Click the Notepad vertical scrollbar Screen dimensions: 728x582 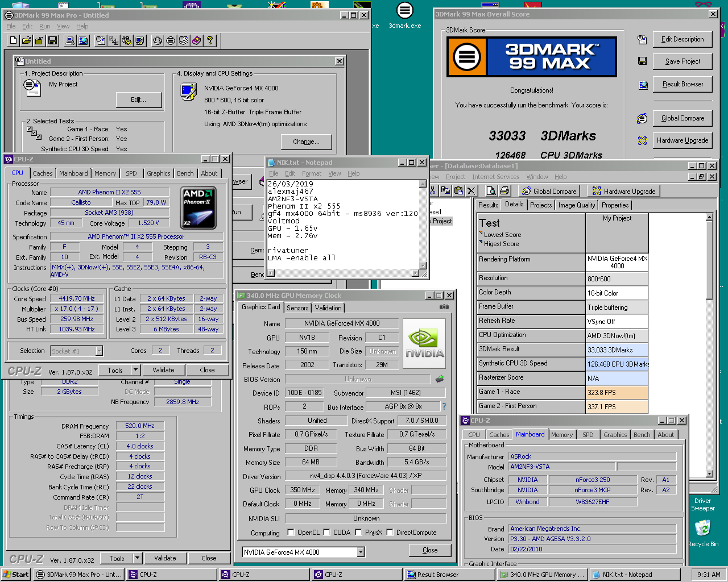click(423, 224)
